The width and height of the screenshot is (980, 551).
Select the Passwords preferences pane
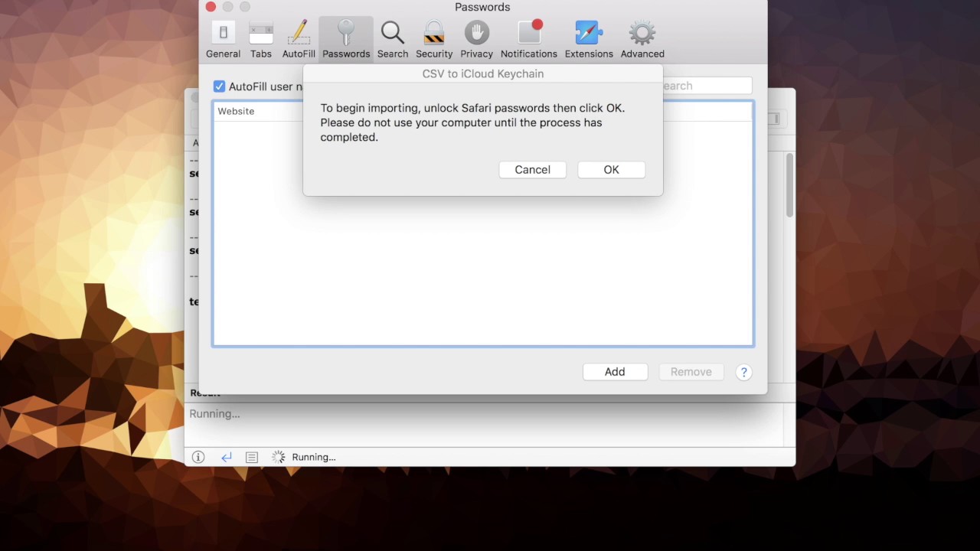coord(346,40)
